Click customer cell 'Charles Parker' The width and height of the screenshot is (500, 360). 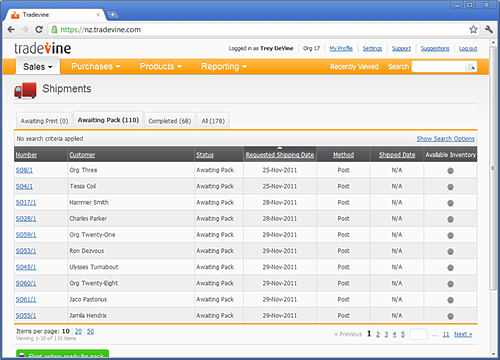tap(88, 219)
